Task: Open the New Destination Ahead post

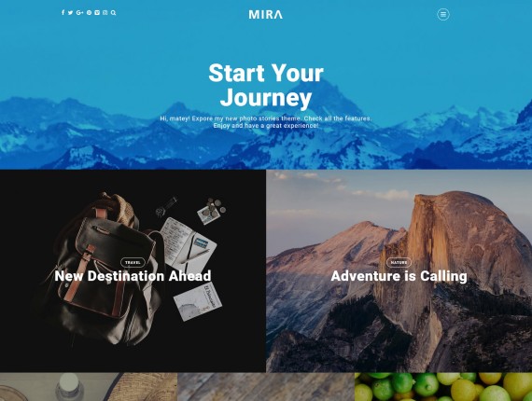Action: 133,276
